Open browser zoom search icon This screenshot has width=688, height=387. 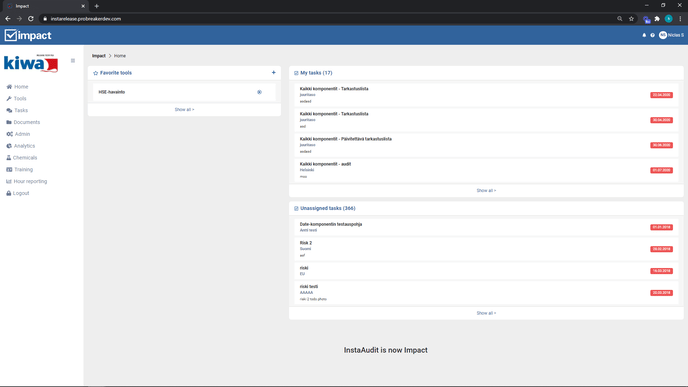click(x=620, y=19)
